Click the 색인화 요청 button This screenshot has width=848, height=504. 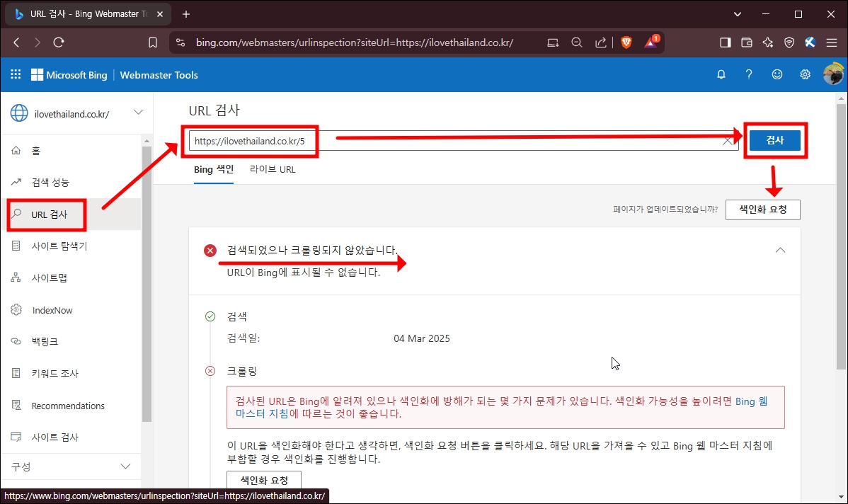(x=763, y=210)
